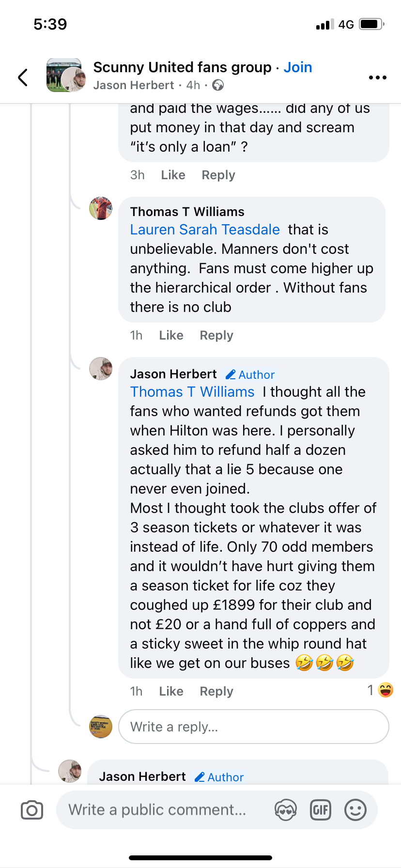Reply to Jason Herbert's refunds comment
Viewport: 401px width, 868px height.
tap(216, 691)
